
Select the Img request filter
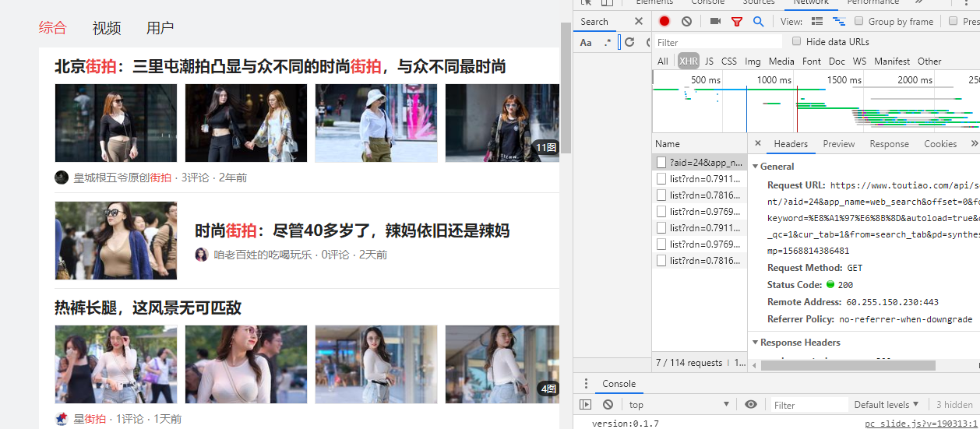click(x=753, y=62)
